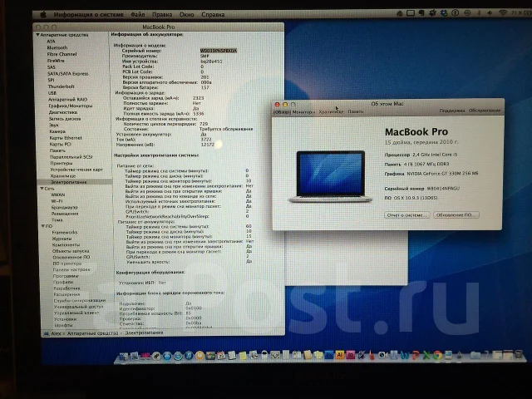Screen dimensions: 532x399
Task: Open the Apple menu
Action: coord(43,14)
